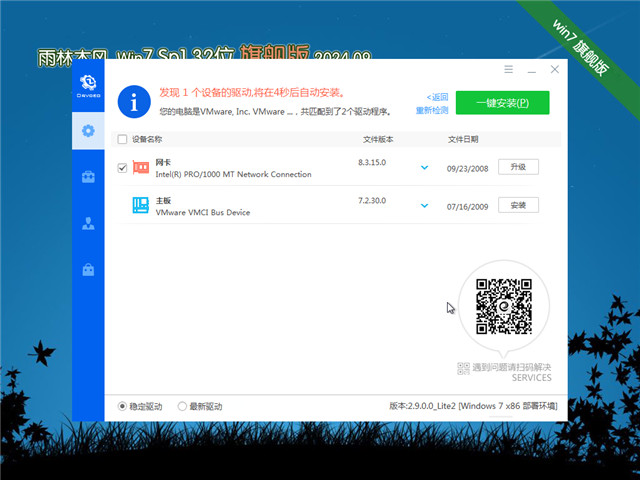
Task: Expand version dropdown for Intel PRO/1000 driver
Action: click(x=424, y=167)
